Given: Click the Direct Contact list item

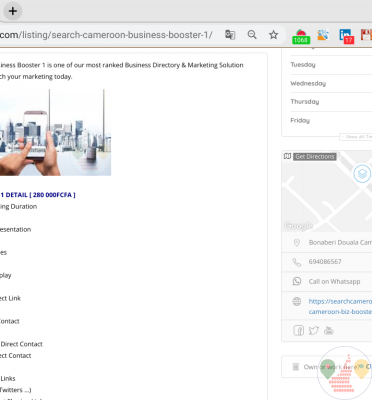Looking at the screenshot, I should pos(22,344).
